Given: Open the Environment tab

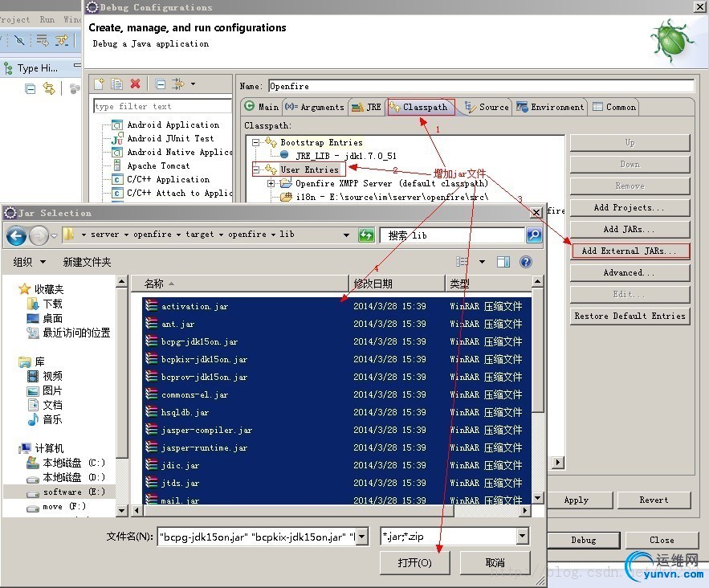Looking at the screenshot, I should [x=550, y=107].
